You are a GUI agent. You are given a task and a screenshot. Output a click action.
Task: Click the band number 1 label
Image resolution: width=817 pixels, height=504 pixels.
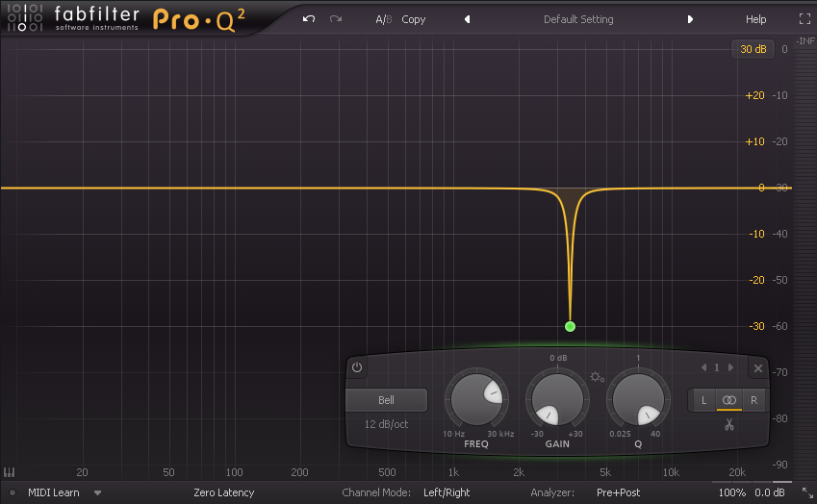[717, 367]
